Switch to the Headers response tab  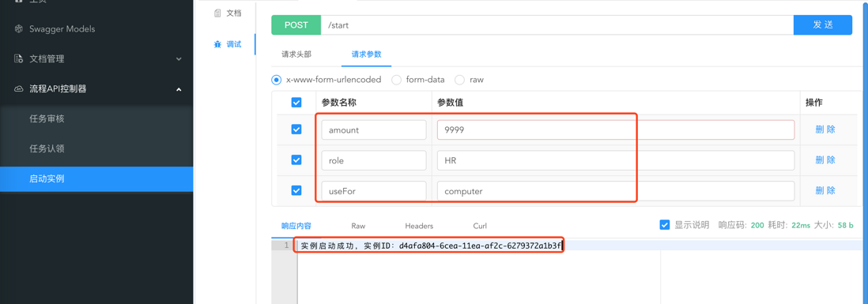coord(419,226)
